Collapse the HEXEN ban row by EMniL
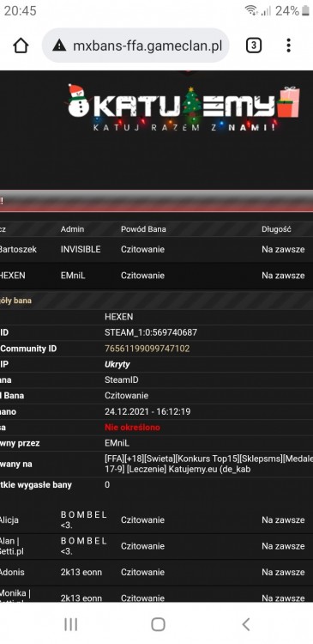Screen dimensions: 313x644 coord(156,276)
